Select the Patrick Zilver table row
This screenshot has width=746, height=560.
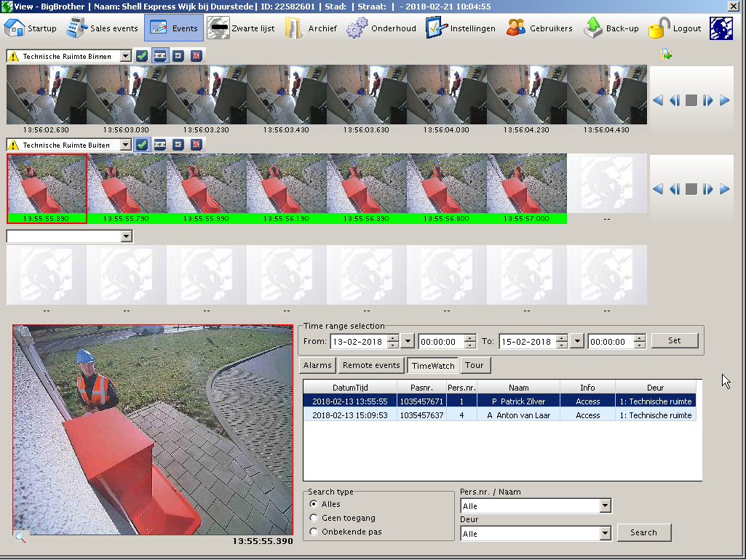click(499, 401)
